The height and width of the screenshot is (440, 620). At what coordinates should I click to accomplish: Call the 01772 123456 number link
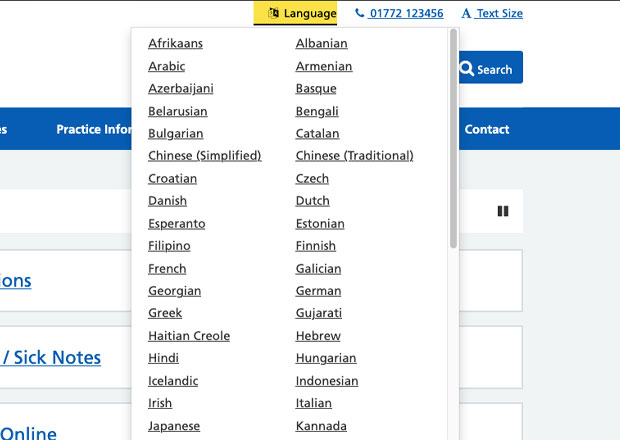coord(406,13)
